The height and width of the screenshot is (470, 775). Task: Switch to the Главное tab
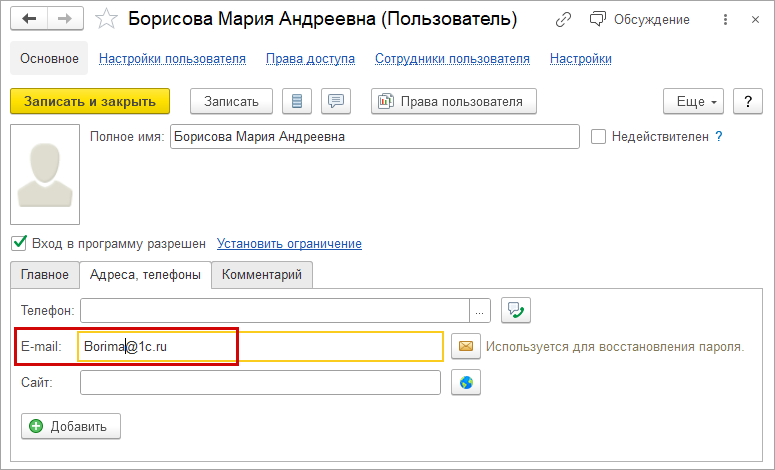(x=44, y=275)
